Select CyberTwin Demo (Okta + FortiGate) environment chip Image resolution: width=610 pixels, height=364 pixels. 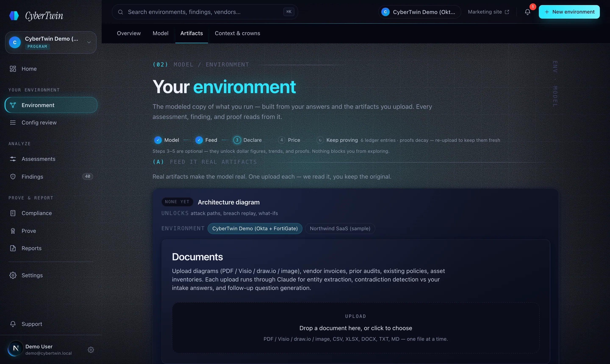pyautogui.click(x=255, y=229)
